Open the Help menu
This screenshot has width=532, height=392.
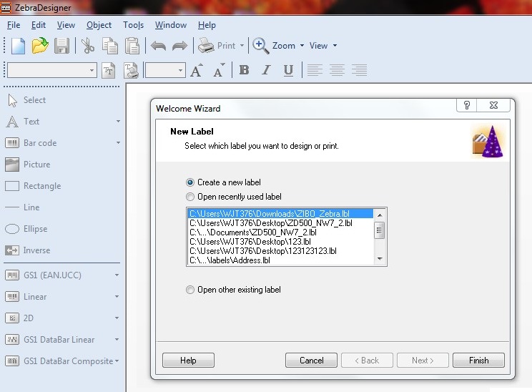pos(207,25)
